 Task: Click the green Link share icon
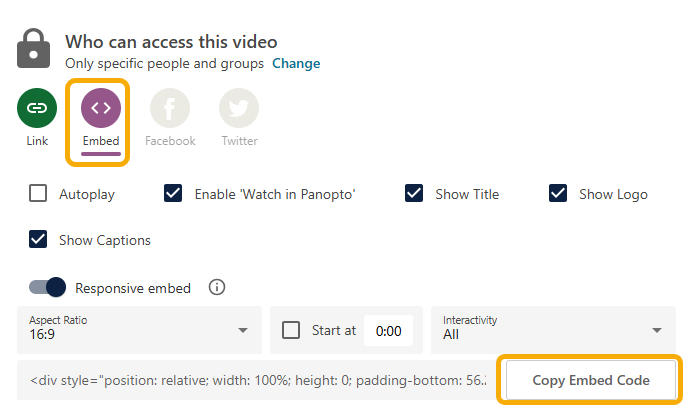(x=37, y=108)
